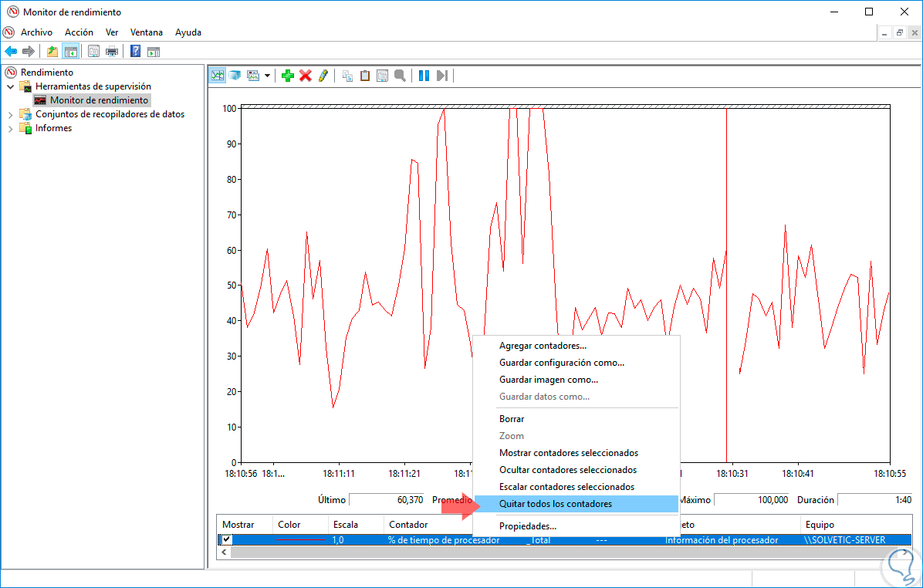
Task: Click the title bar Monitor de rendimiento icon
Action: pyautogui.click(x=12, y=12)
